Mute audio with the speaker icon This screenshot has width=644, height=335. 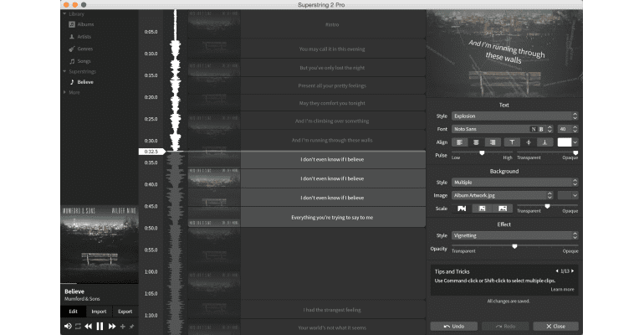coord(68,326)
